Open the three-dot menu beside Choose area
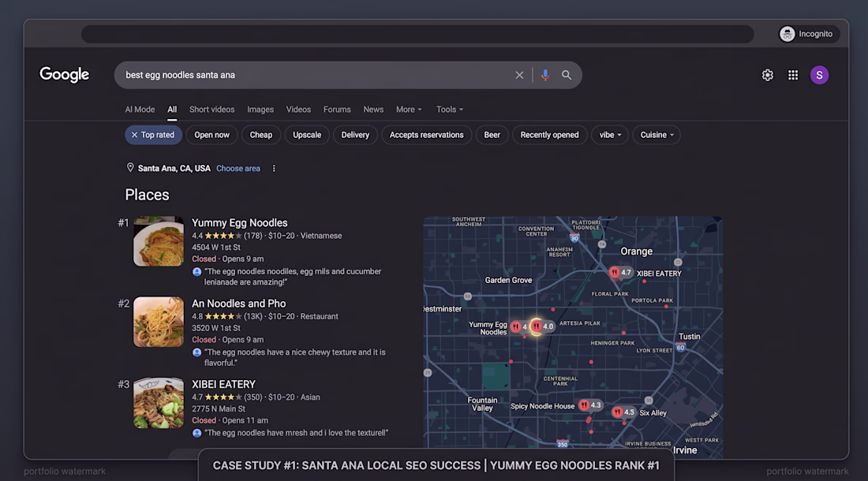 pos(274,169)
